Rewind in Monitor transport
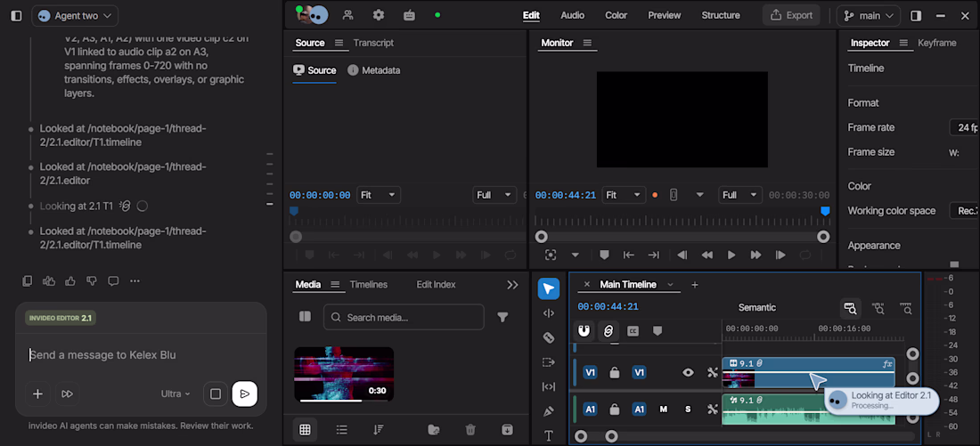The height and width of the screenshot is (446, 980). (x=706, y=255)
